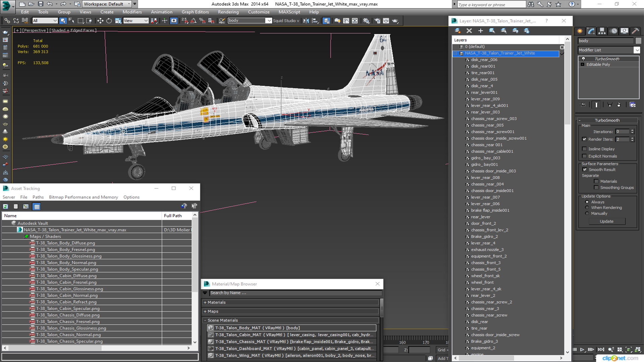644x362 pixels.
Task: Choose Rectangular Selection Region tool
Action: (x=80, y=21)
